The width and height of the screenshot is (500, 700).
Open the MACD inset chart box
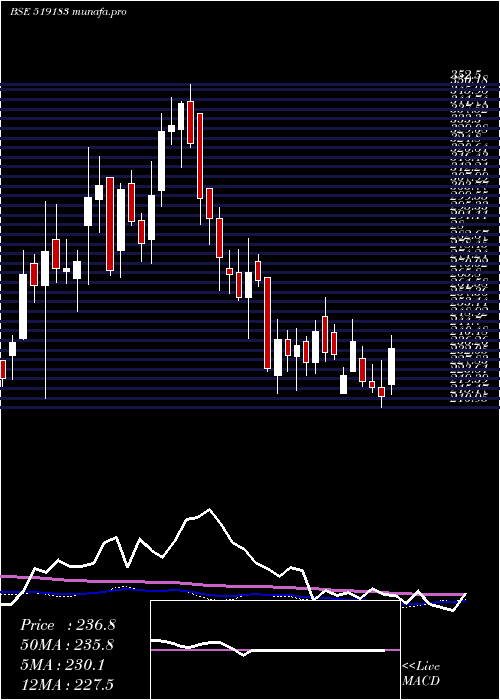click(x=275, y=650)
